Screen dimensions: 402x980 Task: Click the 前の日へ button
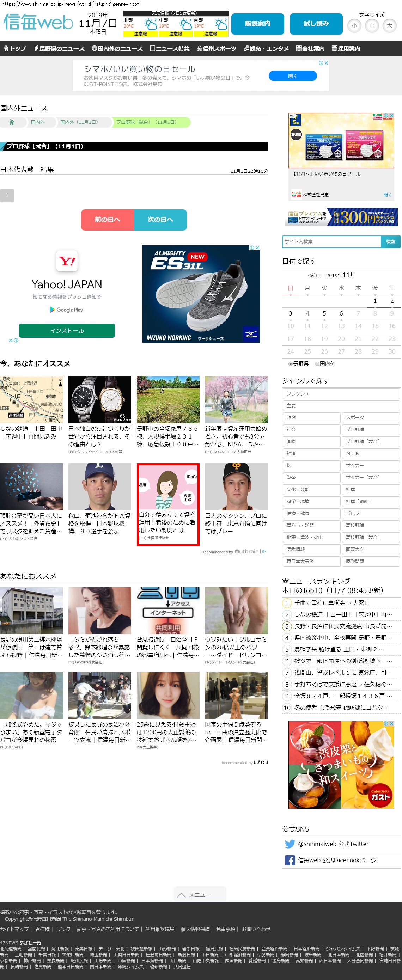click(x=107, y=220)
